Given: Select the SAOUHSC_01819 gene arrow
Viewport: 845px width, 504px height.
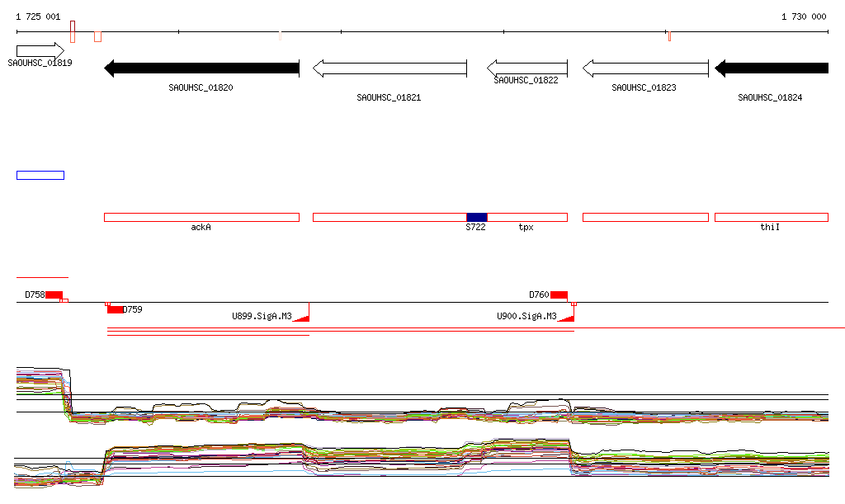Looking at the screenshot, I should [x=40, y=51].
